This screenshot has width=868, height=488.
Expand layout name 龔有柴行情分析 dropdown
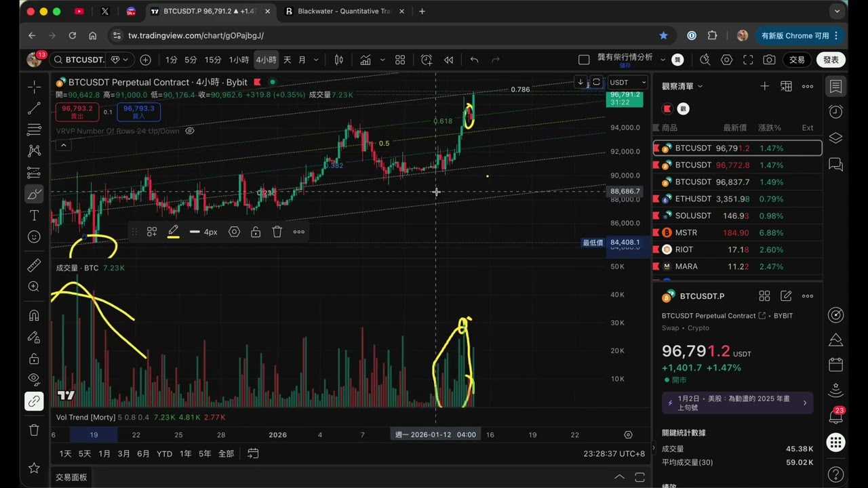tap(663, 60)
